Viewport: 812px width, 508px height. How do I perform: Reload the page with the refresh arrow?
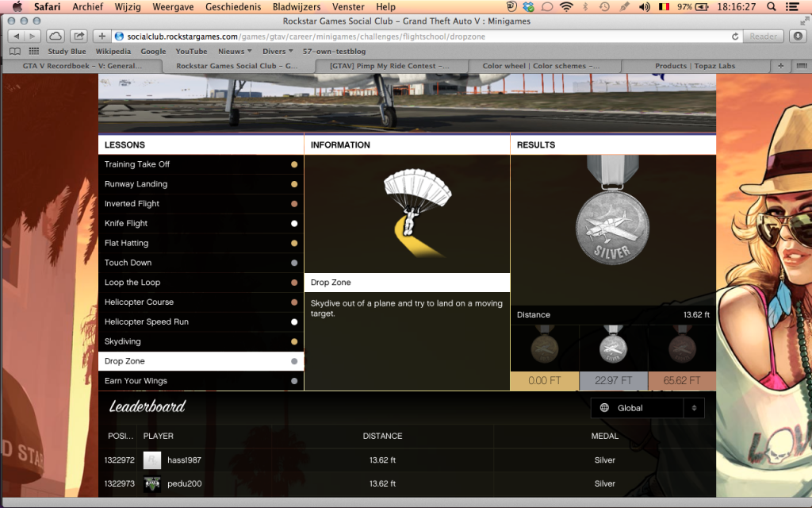735,37
